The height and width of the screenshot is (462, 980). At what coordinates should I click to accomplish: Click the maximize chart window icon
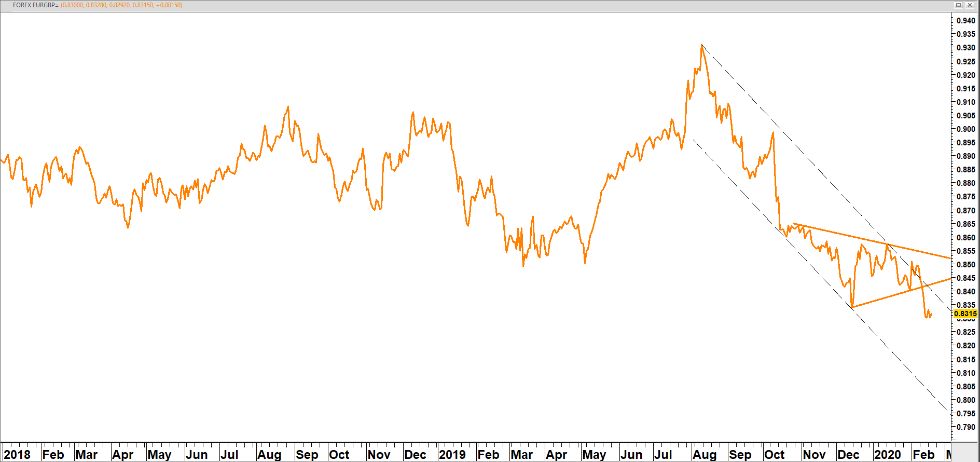[x=958, y=5]
